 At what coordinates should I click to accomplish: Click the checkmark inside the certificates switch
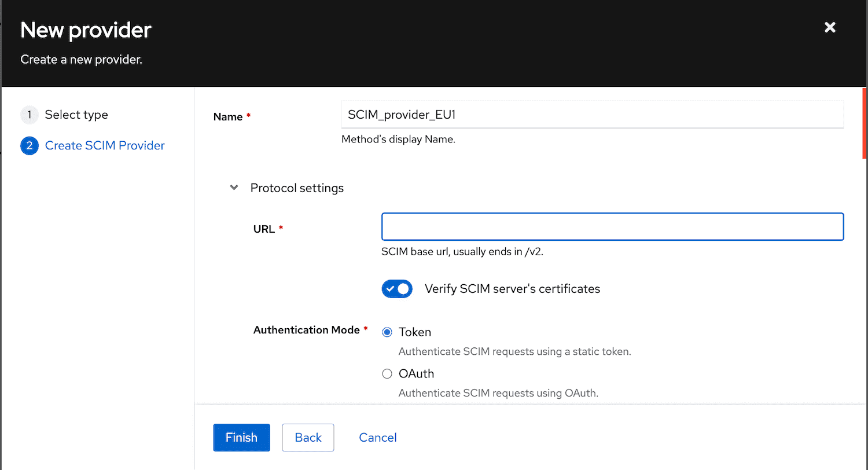click(x=392, y=288)
